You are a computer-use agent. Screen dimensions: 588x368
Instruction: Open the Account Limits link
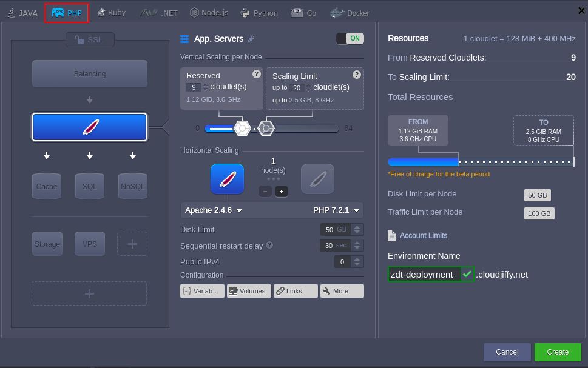424,236
